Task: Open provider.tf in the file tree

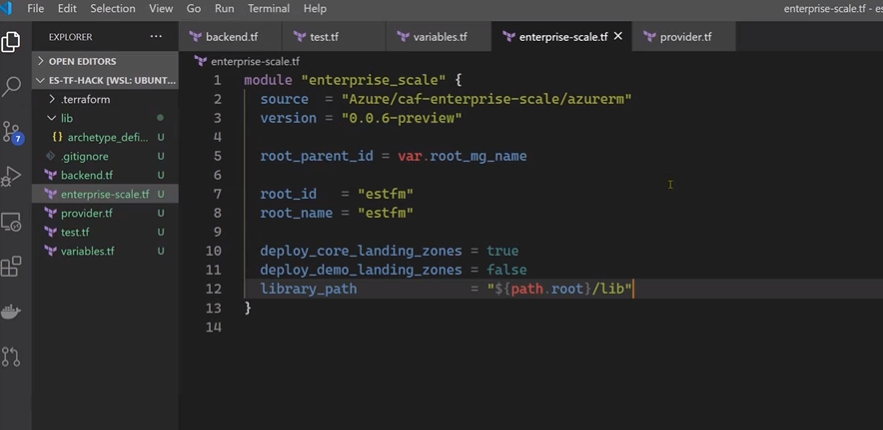Action: click(86, 213)
